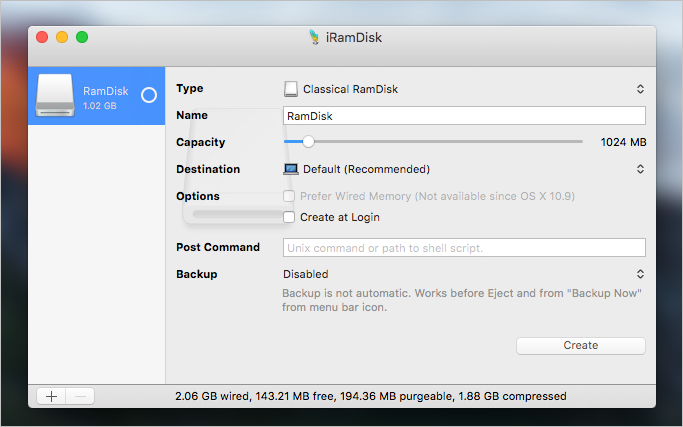Click the memory statistics text in the status bar
Screen dimensions: 683x427
[x=371, y=396]
